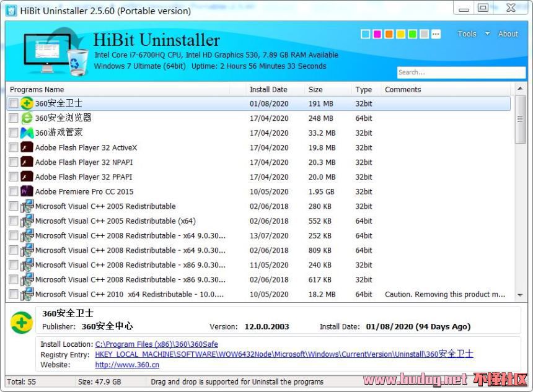Tick checkbox for 360游戏管家
This screenshot has height=392, width=533.
click(13, 133)
